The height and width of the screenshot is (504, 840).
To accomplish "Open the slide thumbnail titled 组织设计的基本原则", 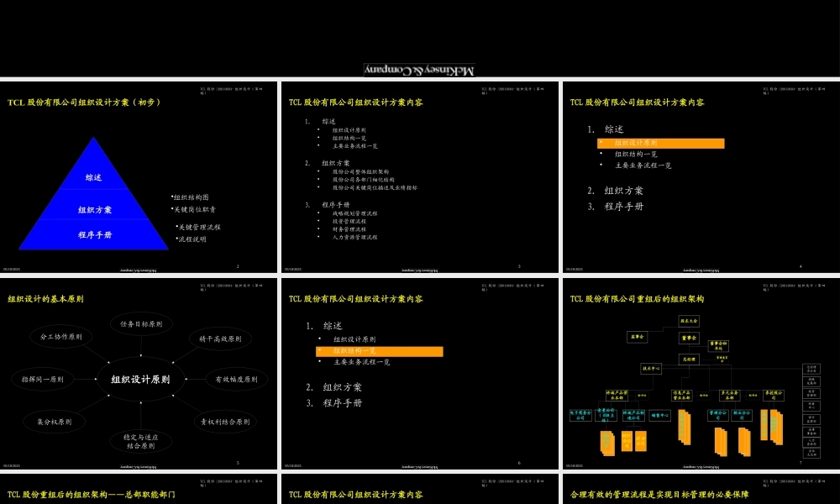I will click(x=139, y=373).
